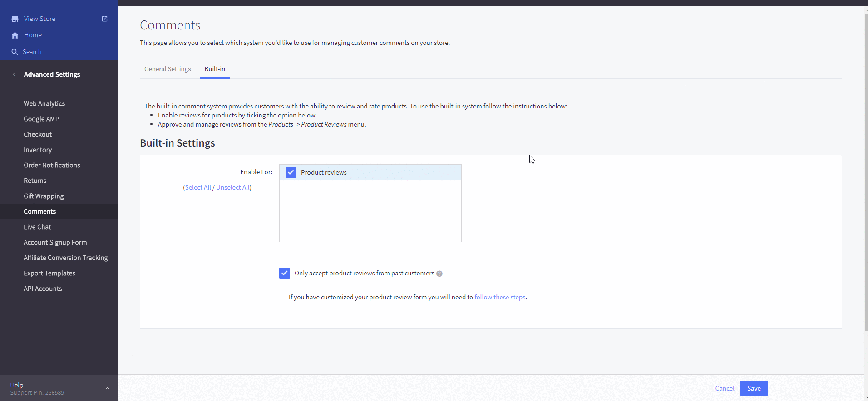Click the Search magnifying glass icon
Screen dimensions: 868x401
[x=15, y=52]
